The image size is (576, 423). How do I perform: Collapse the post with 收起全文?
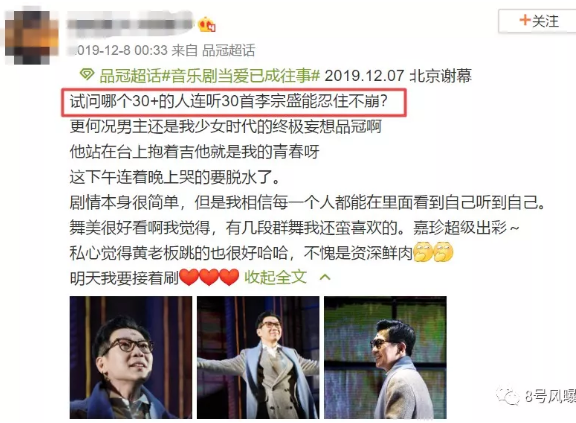[x=275, y=277]
